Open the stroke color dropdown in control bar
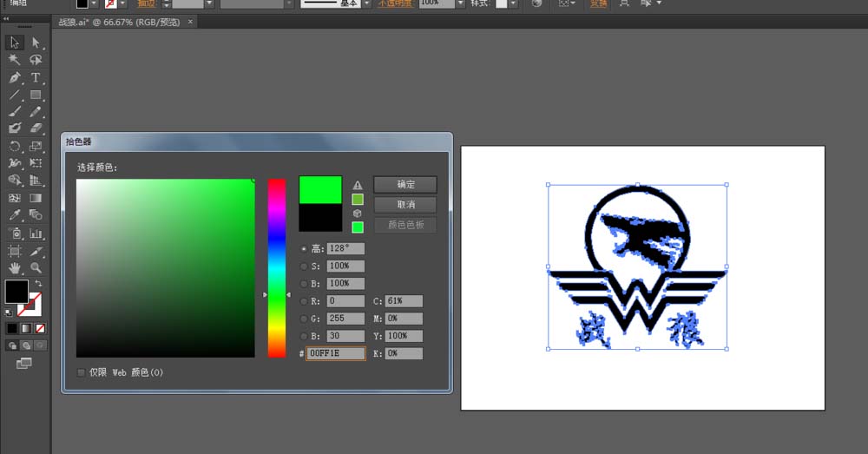Screen dimensions: 868x454 (122, 3)
